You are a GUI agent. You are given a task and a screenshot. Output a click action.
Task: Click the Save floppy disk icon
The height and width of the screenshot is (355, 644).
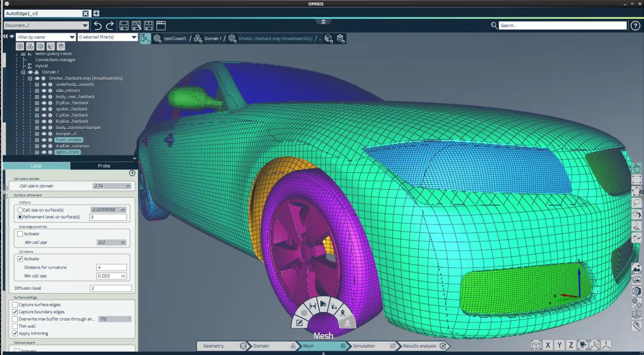point(124,25)
